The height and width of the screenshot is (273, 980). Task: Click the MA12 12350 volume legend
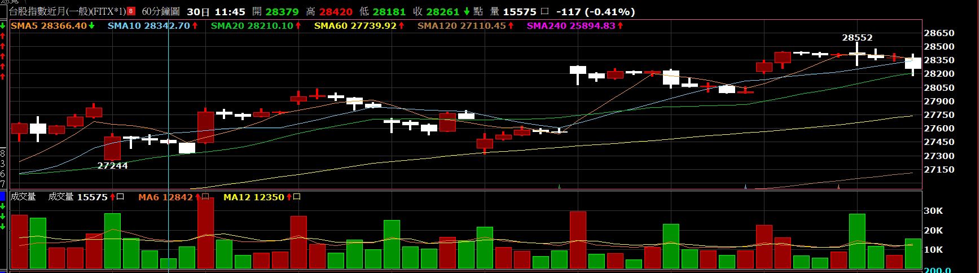click(254, 197)
